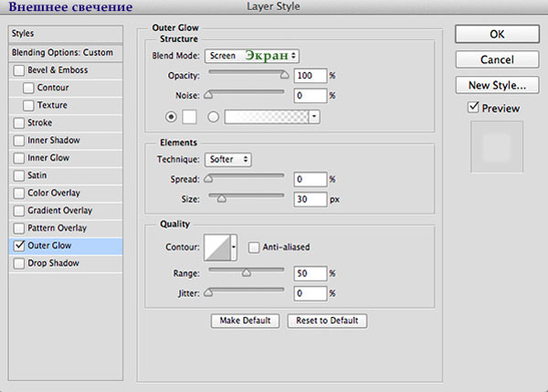Check the Pattern Overlay box
Viewport: 548px width, 392px height.
18,228
